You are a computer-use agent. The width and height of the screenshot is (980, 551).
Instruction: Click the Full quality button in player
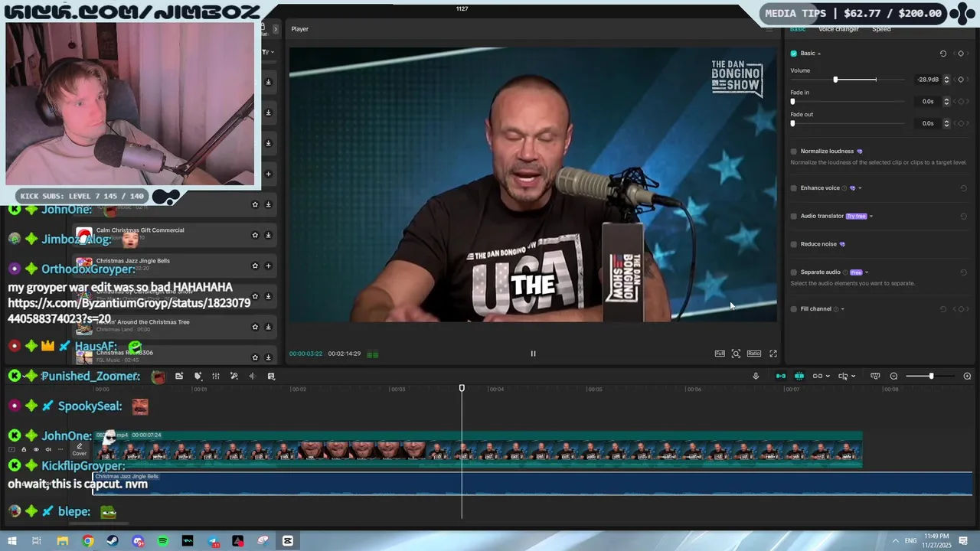(720, 354)
